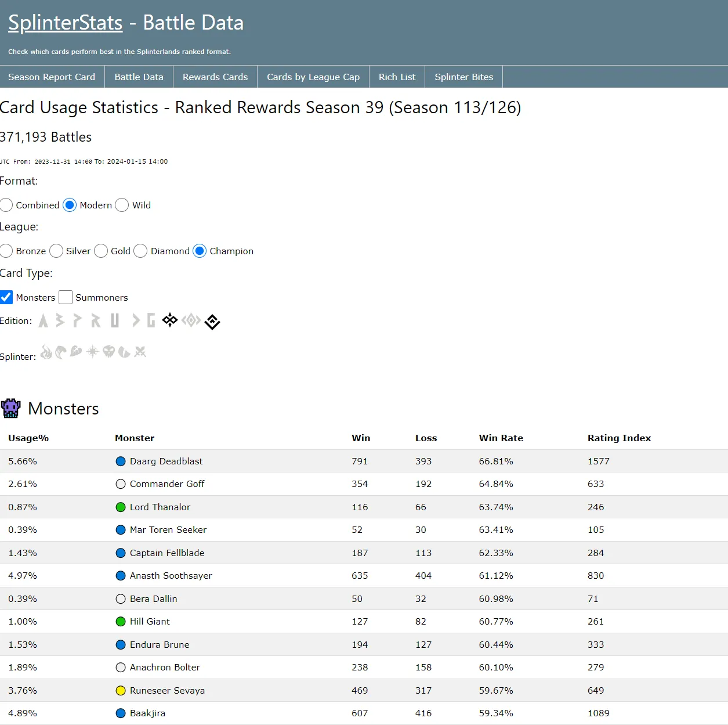
Task: Toggle the Dice edition chevron icon
Action: pos(136,320)
